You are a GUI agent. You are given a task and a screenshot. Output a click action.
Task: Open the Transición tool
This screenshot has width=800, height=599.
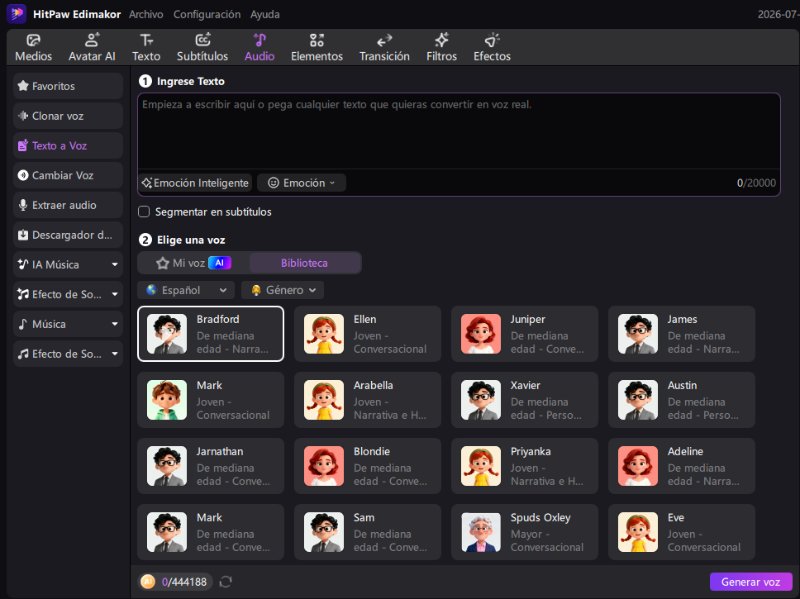coord(384,47)
